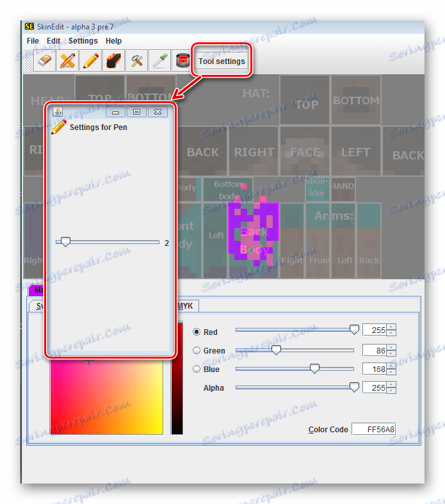Screen dimensions: 445x504
Task: Increase the Green value with up arrow
Action: [x=391, y=347]
